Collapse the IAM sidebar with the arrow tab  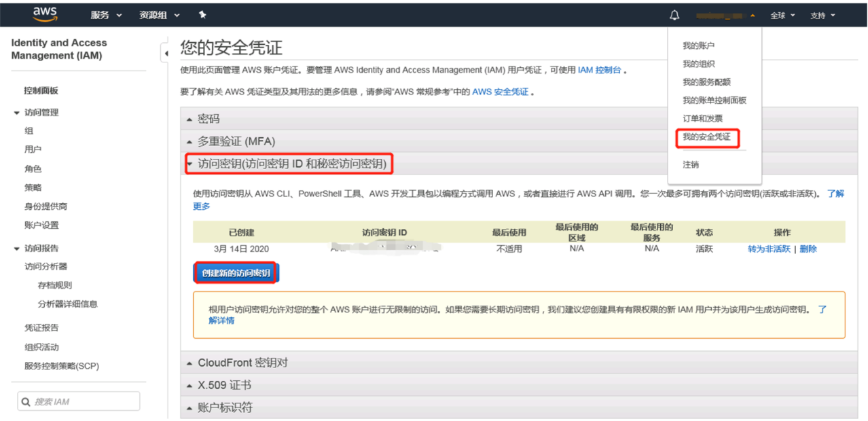point(166,54)
